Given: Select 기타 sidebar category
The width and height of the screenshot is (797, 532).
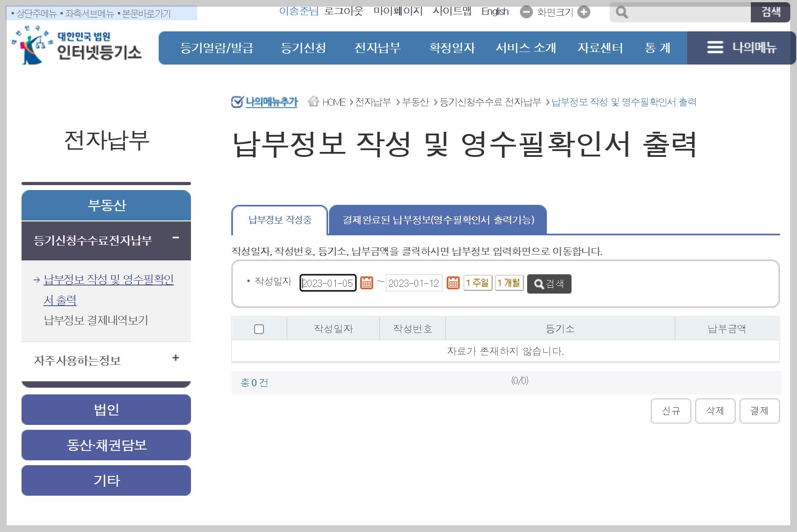Looking at the screenshot, I should [106, 480].
